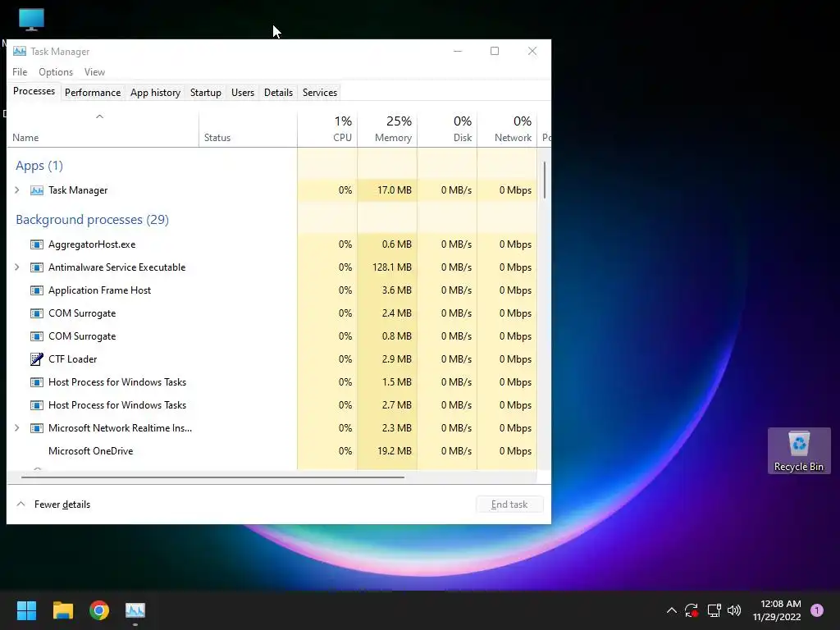Click the Microsoft Network Realtime Inspection icon

point(36,428)
